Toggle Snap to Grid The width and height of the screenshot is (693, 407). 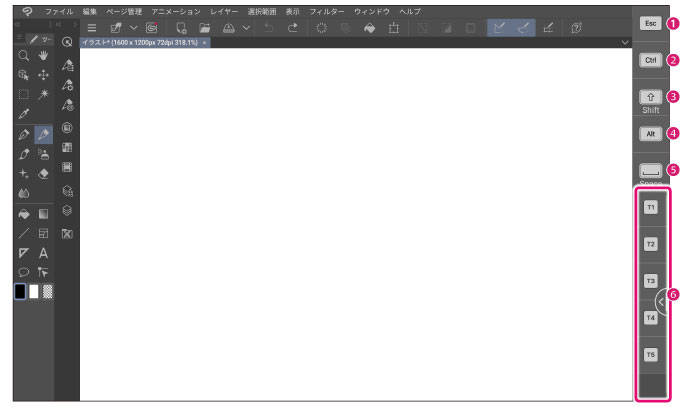pos(548,28)
